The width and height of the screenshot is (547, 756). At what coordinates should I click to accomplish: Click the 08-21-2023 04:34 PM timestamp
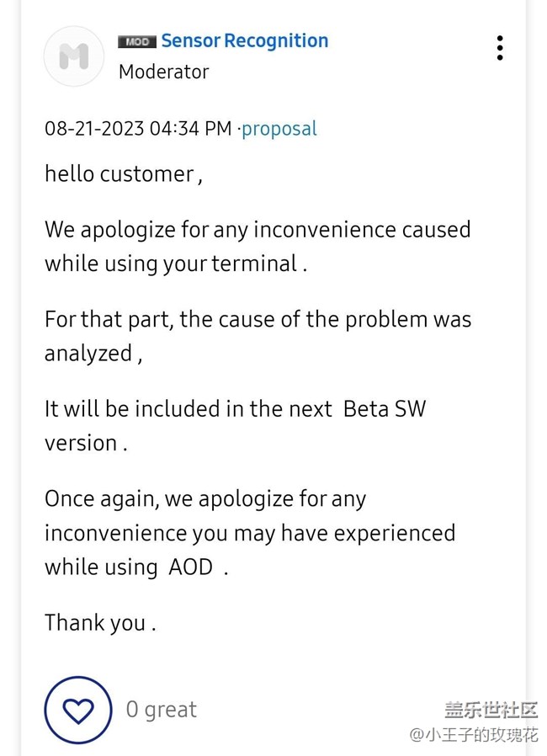(138, 129)
